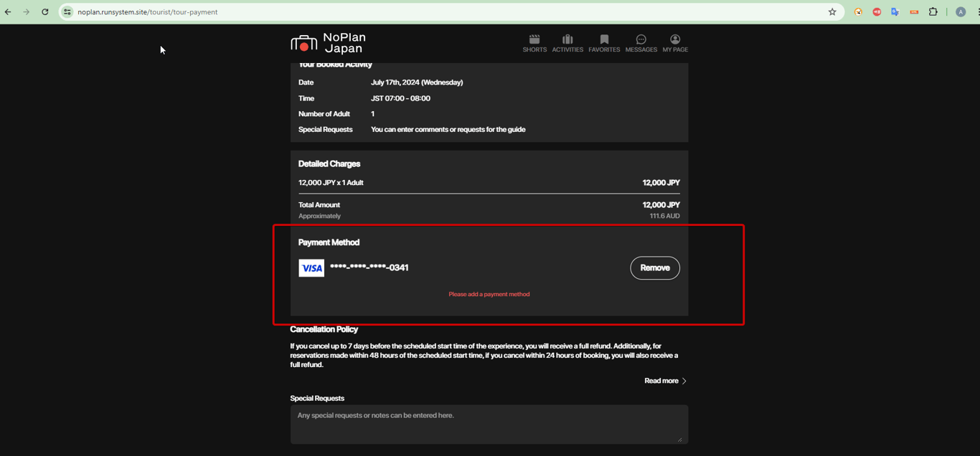Click the '12,000 JPY x 1 Adult' line
The image size is (980, 456).
point(331,183)
